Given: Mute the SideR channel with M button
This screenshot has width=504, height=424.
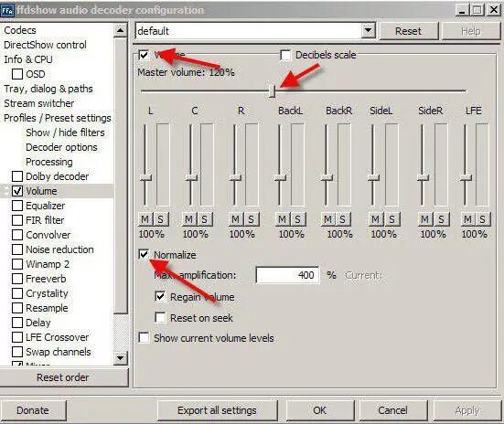Looking at the screenshot, I should [425, 219].
